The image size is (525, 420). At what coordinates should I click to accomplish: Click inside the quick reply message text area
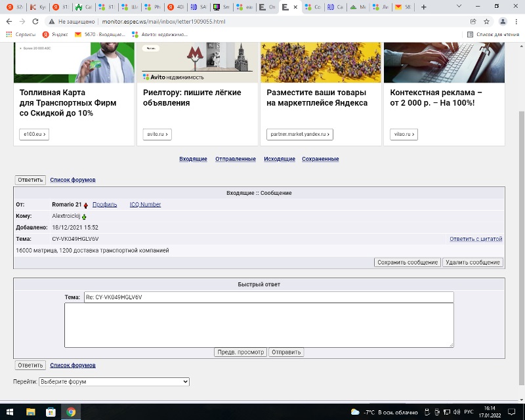[x=259, y=324]
